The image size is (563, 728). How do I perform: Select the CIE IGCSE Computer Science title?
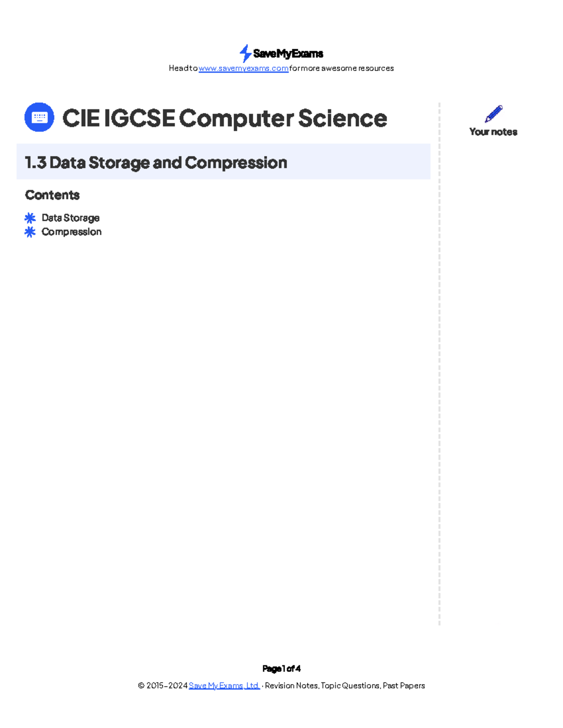click(225, 118)
